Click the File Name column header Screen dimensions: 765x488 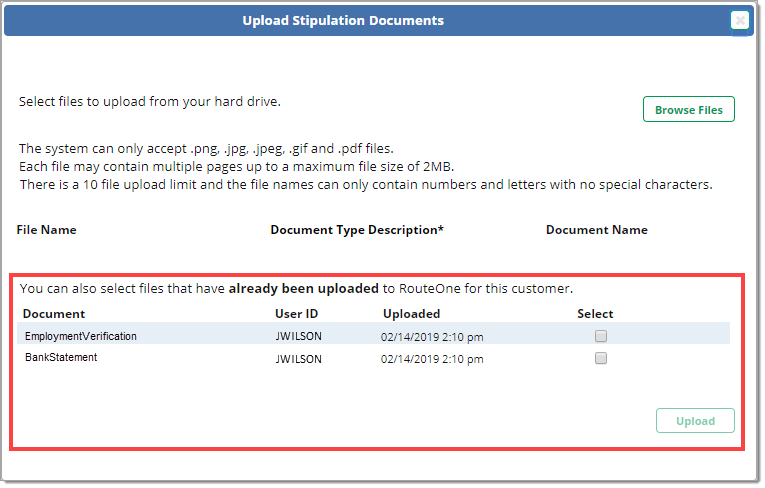click(47, 230)
